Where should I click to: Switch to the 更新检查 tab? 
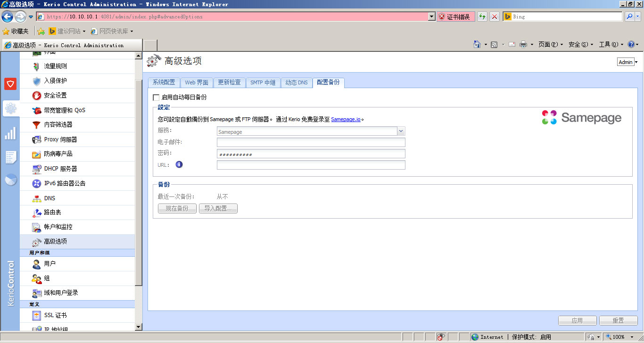(229, 82)
